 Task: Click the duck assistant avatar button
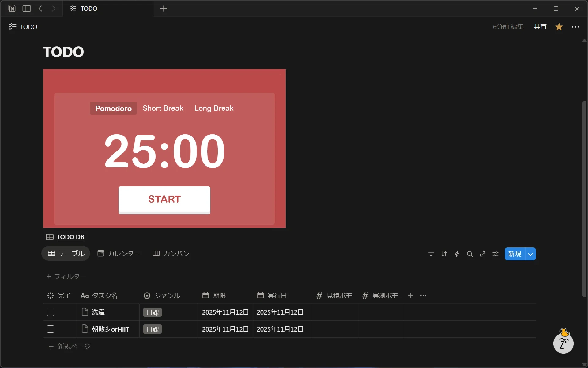(x=563, y=343)
